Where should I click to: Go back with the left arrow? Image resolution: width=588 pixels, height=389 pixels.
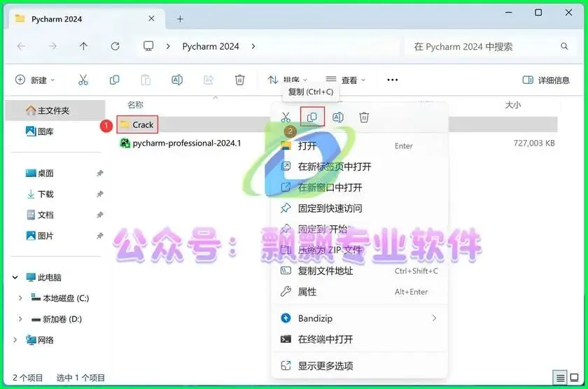(x=22, y=46)
